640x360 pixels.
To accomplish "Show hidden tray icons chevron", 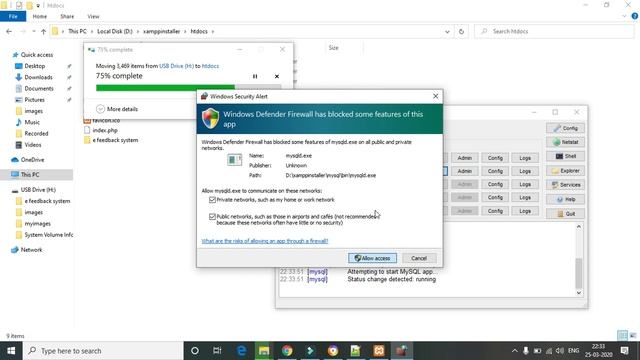I will click(515, 351).
